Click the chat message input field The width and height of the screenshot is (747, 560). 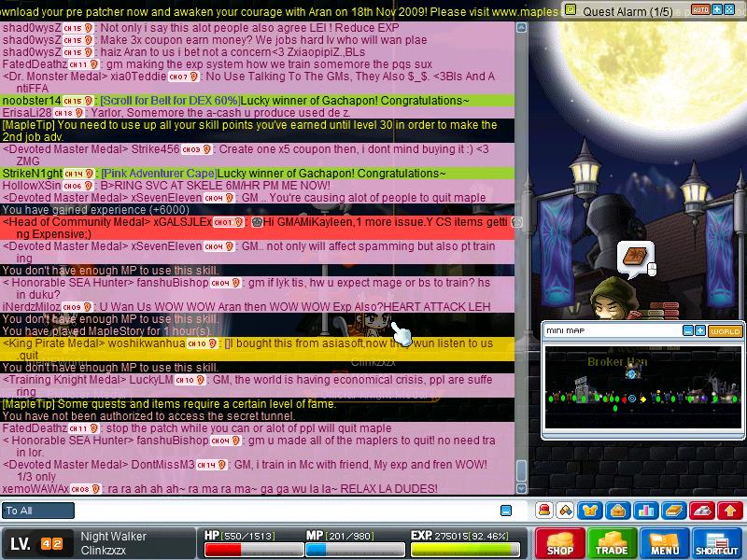286,511
